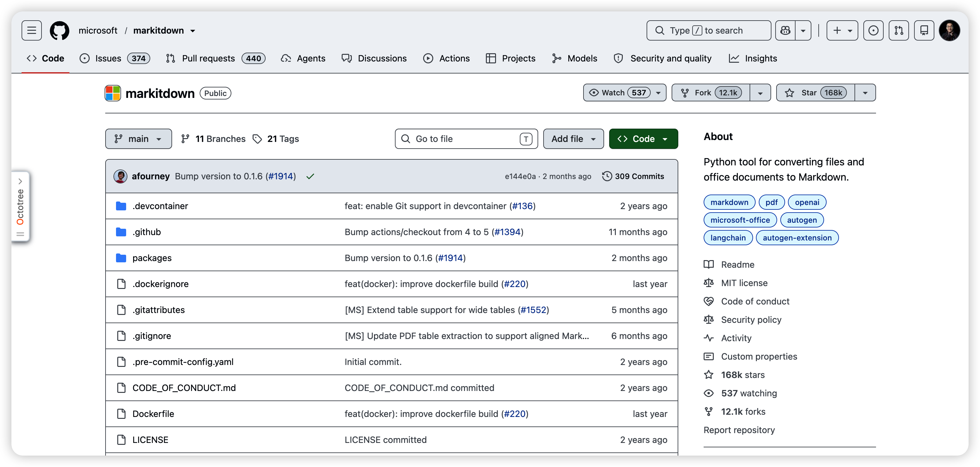This screenshot has height=467, width=980.
Task: Open the Security policy link
Action: point(751,319)
